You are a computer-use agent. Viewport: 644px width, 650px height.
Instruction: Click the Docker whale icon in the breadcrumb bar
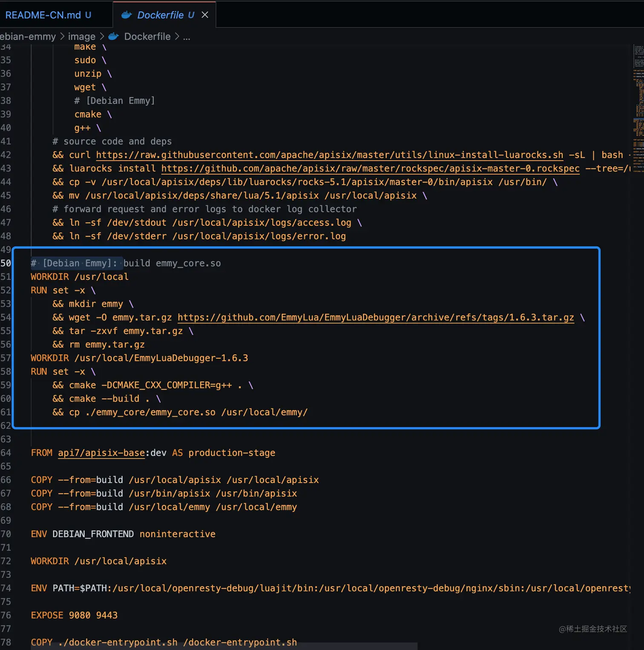[113, 36]
